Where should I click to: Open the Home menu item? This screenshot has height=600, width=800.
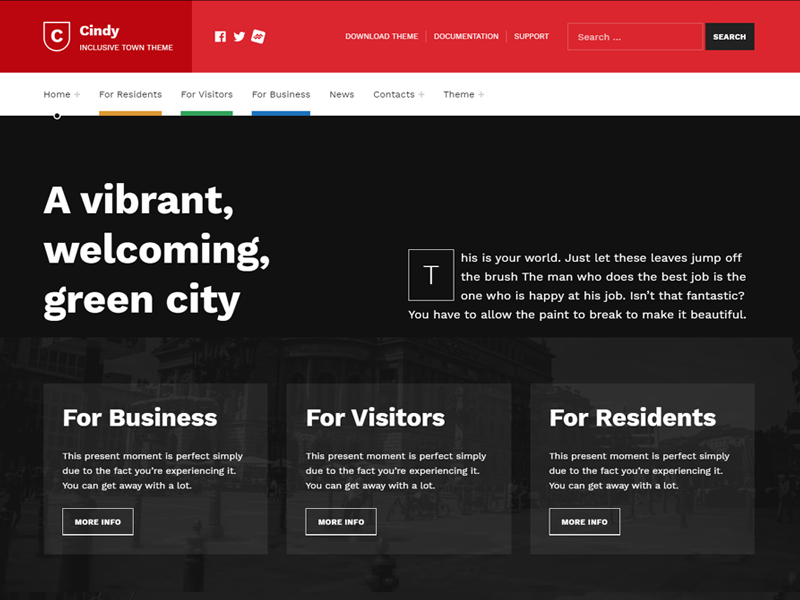coord(57,94)
